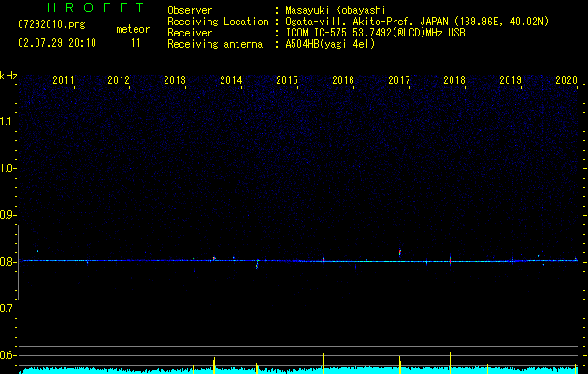Select antenna value A504HB(yagi 4el)
Screen dimensions: 588x374
[330, 44]
